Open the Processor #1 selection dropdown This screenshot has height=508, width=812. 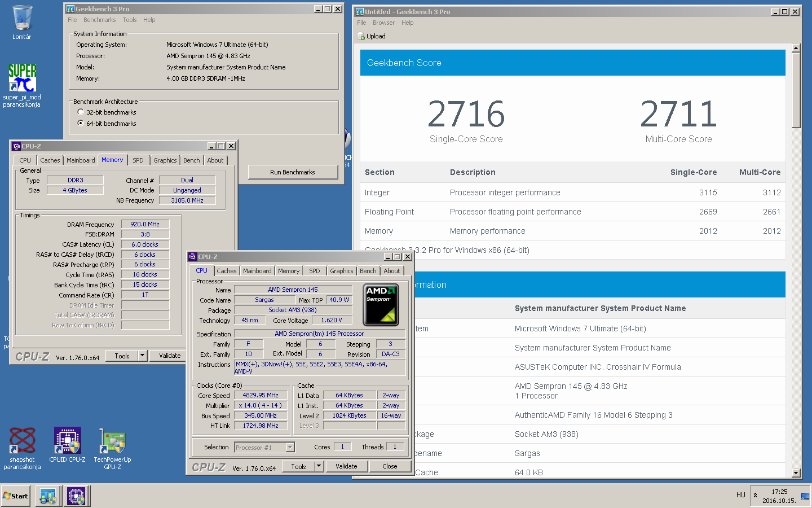[290, 447]
